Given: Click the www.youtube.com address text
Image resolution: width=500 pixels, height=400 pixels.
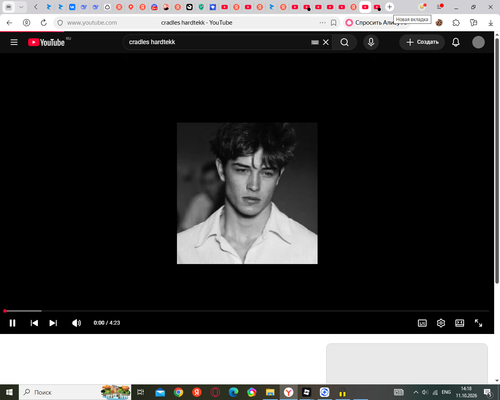Looking at the screenshot, I should click(92, 23).
